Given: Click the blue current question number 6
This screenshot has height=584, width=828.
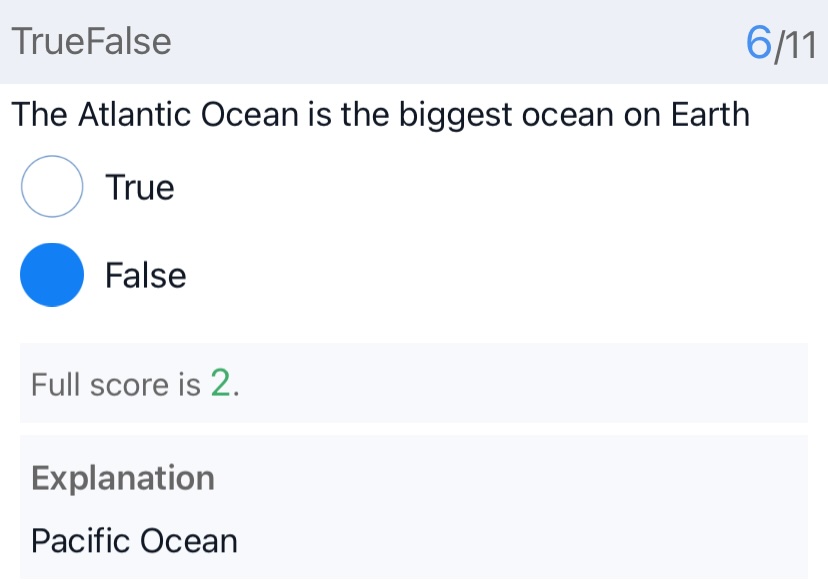Looking at the screenshot, I should (x=759, y=43).
